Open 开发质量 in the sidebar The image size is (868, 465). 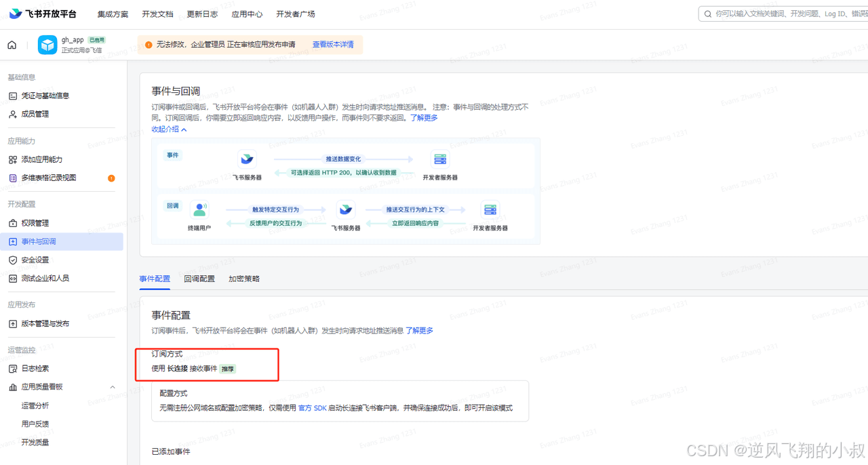pyautogui.click(x=35, y=442)
